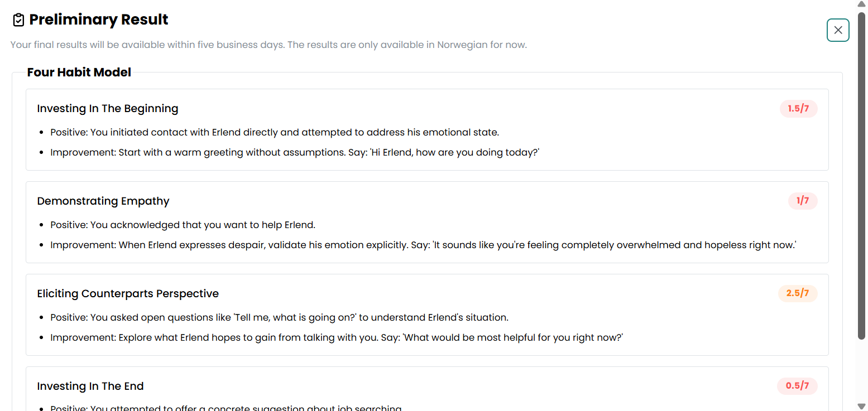Screen dimensions: 868x411
Task: Select the Four Habit Model heading
Action: pos(79,72)
